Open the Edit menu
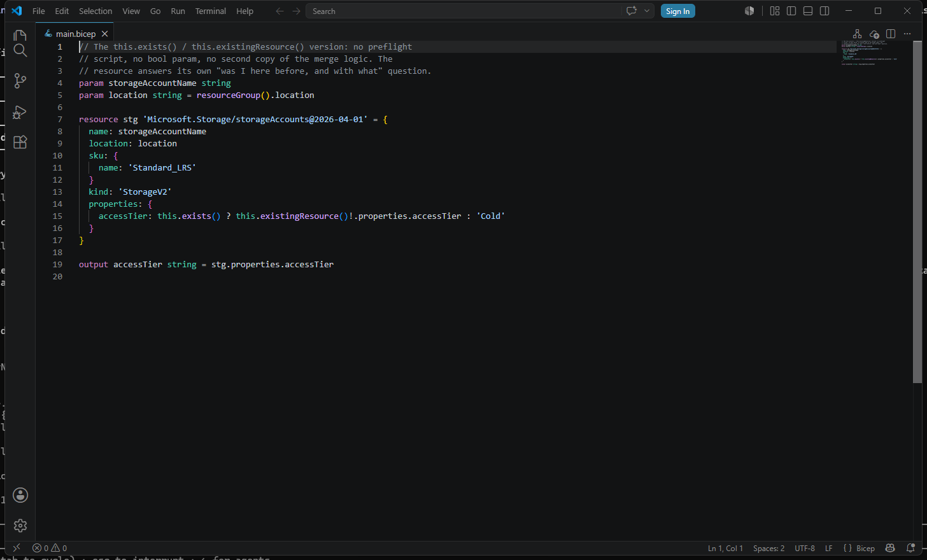The height and width of the screenshot is (560, 927). click(62, 11)
